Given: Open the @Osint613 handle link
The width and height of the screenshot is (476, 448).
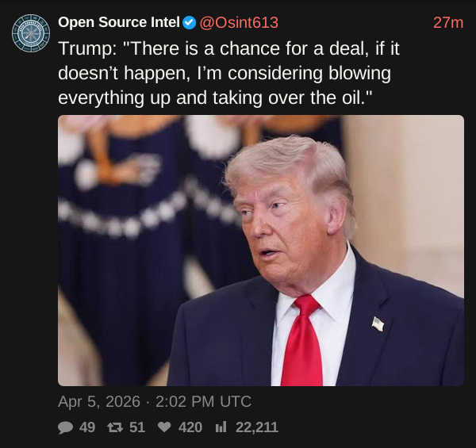Looking at the screenshot, I should (x=239, y=22).
